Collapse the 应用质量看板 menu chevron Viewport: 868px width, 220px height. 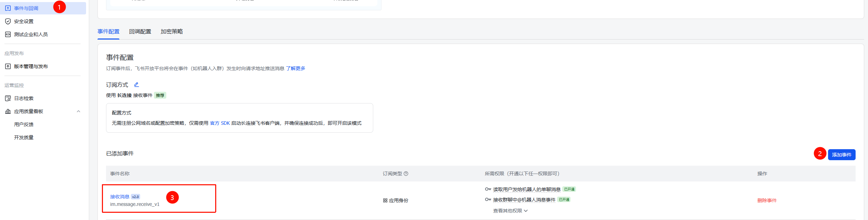click(79, 111)
